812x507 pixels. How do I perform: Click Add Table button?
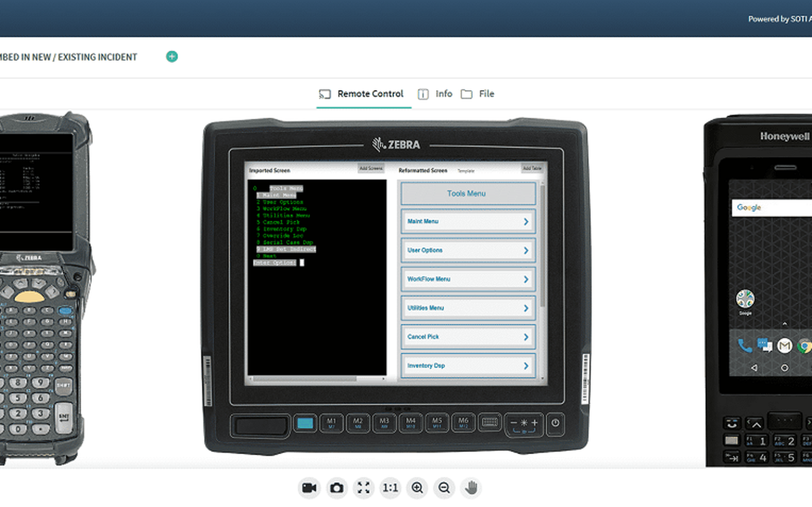(532, 168)
